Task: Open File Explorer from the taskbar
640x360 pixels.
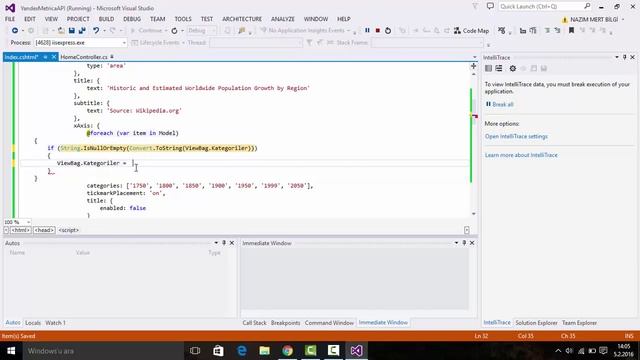Action: tap(264, 351)
